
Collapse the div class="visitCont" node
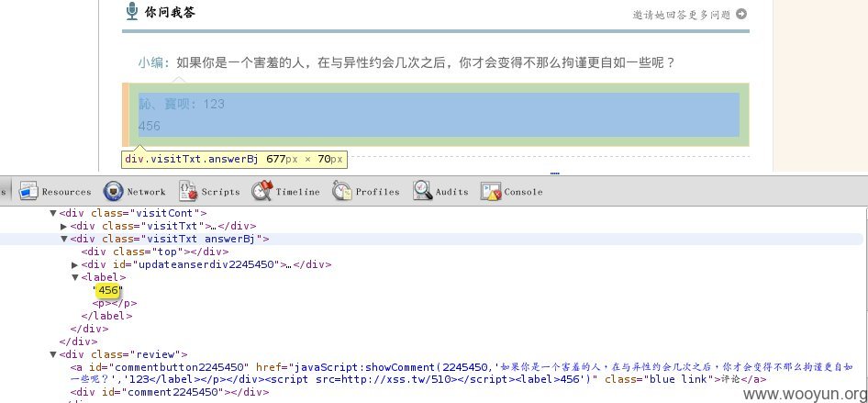pyautogui.click(x=53, y=213)
